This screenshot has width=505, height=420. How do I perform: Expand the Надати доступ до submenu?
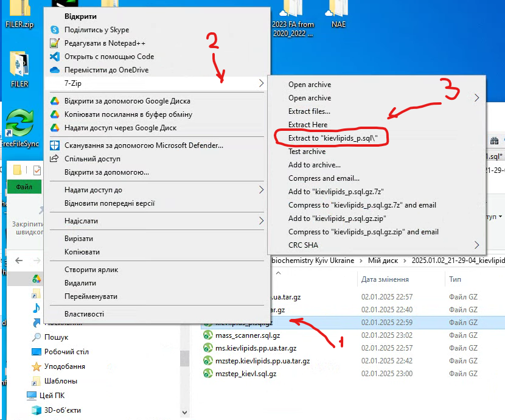tap(261, 190)
